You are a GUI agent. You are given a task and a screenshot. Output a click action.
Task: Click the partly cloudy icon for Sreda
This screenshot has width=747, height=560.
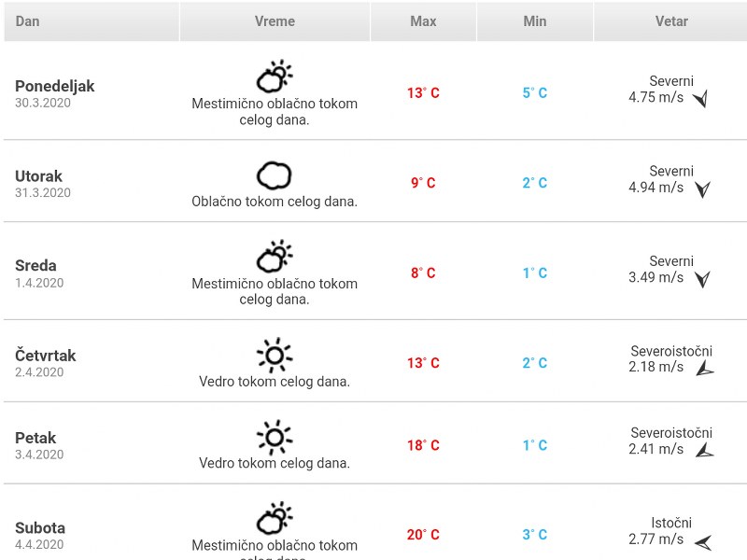pyautogui.click(x=275, y=256)
